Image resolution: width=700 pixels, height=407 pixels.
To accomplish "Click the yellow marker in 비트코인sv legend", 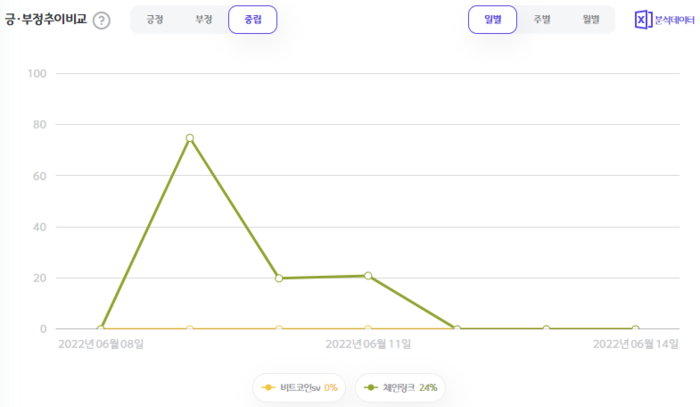I will 267,387.
